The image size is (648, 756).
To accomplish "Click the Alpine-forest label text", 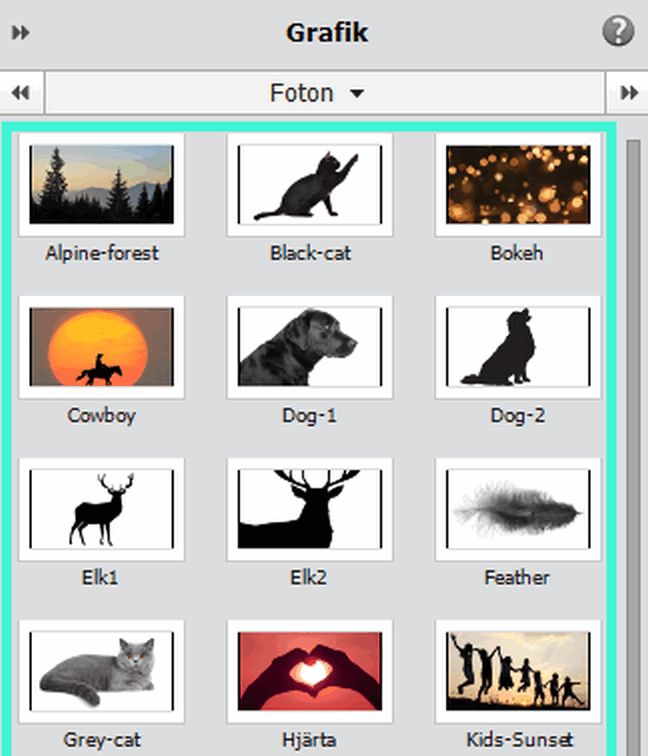I will (102, 253).
